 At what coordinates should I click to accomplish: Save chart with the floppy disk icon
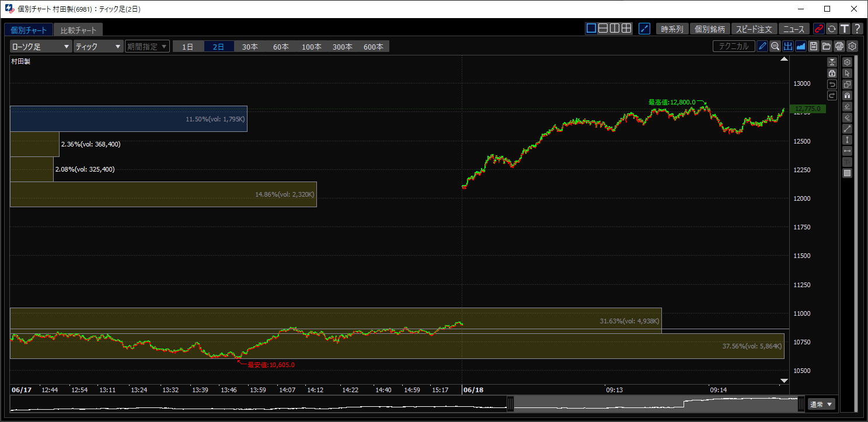pos(814,47)
